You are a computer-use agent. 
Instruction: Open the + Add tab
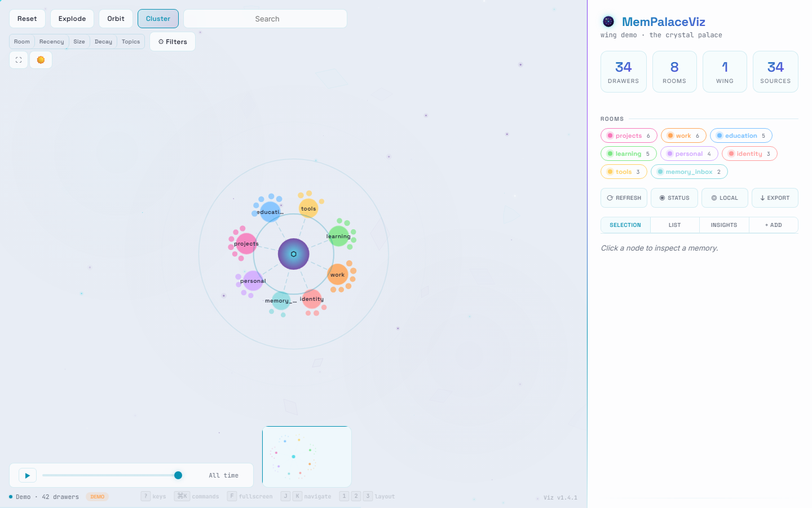(x=774, y=225)
